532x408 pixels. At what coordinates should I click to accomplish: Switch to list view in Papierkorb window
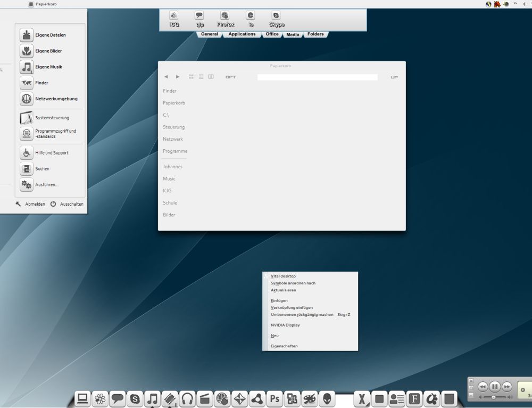point(201,77)
